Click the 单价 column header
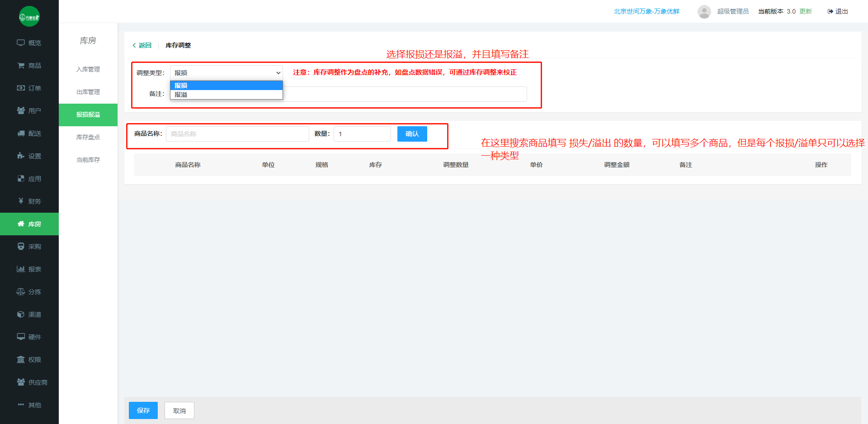The width and height of the screenshot is (868, 424). pos(536,165)
